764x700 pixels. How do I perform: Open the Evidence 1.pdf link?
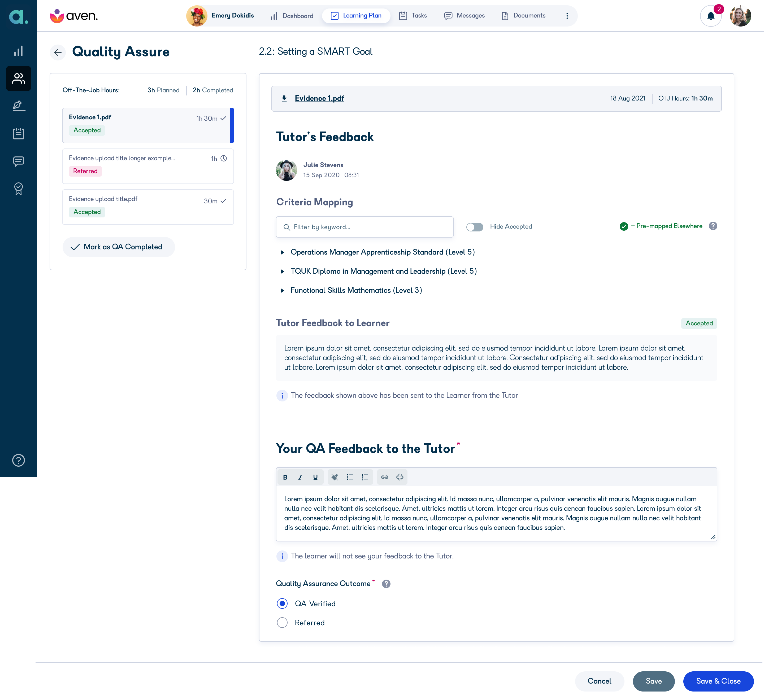click(319, 98)
